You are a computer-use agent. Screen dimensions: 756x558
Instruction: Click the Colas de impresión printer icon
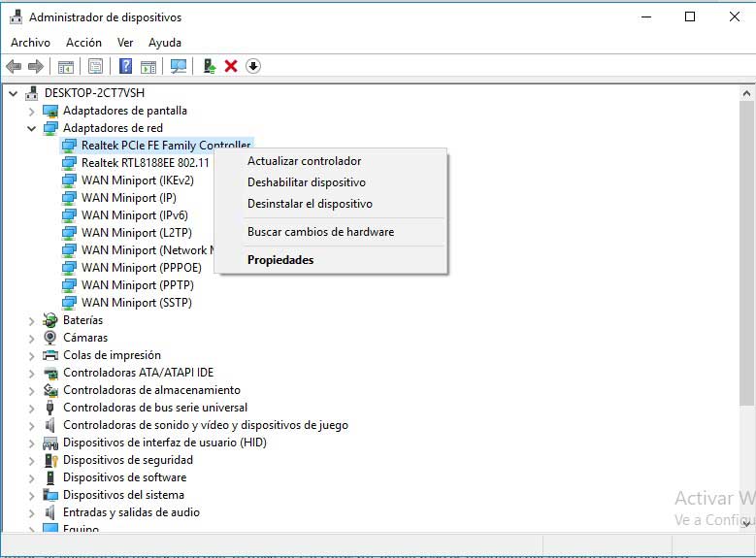[x=50, y=355]
